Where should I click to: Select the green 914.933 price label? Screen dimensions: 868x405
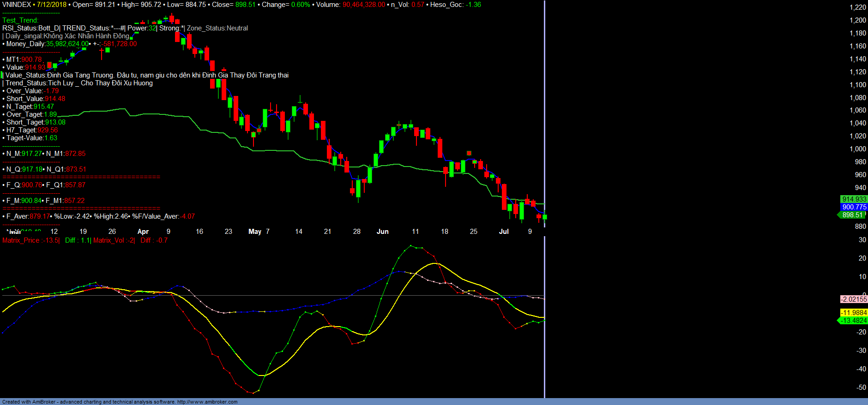pos(854,199)
